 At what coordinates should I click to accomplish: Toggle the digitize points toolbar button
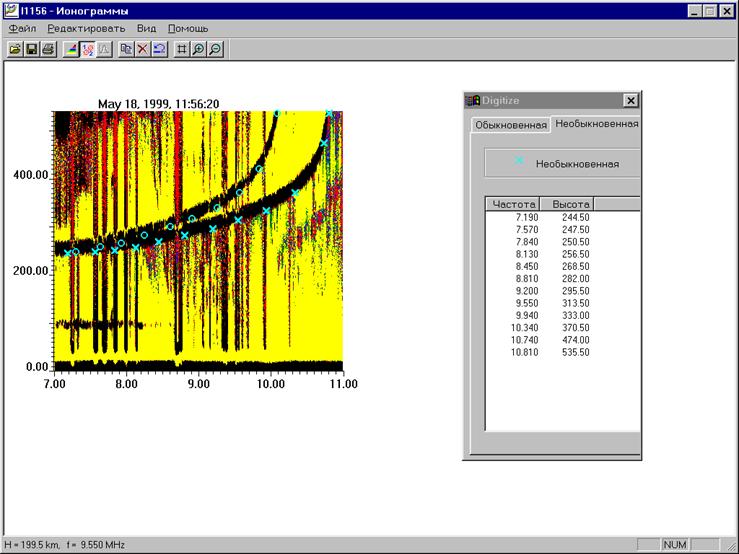pos(88,49)
